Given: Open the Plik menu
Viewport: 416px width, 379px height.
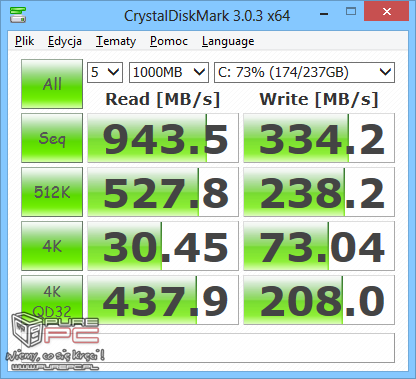Looking at the screenshot, I should coord(24,41).
